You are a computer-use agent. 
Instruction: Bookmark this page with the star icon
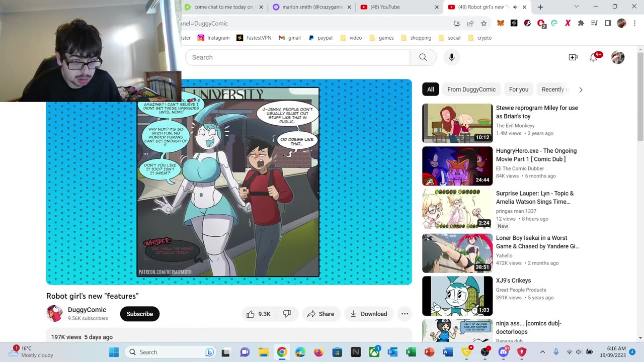point(484,23)
